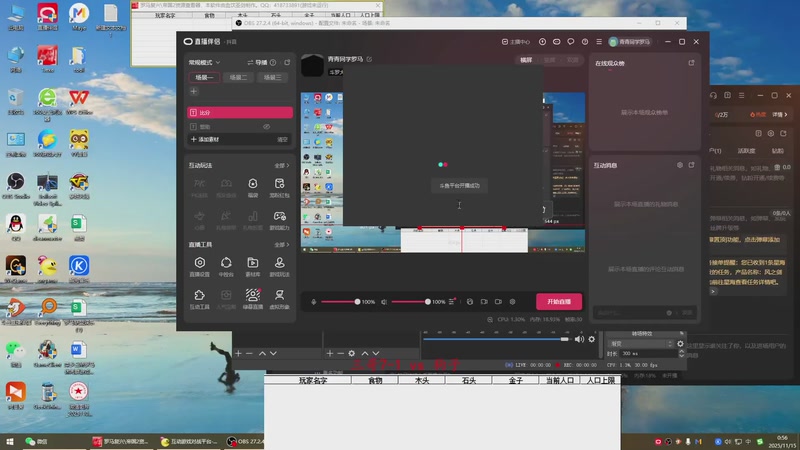Screen dimensions: 800x450
Task: Switch to 场景一 scene tab
Action: point(205,78)
